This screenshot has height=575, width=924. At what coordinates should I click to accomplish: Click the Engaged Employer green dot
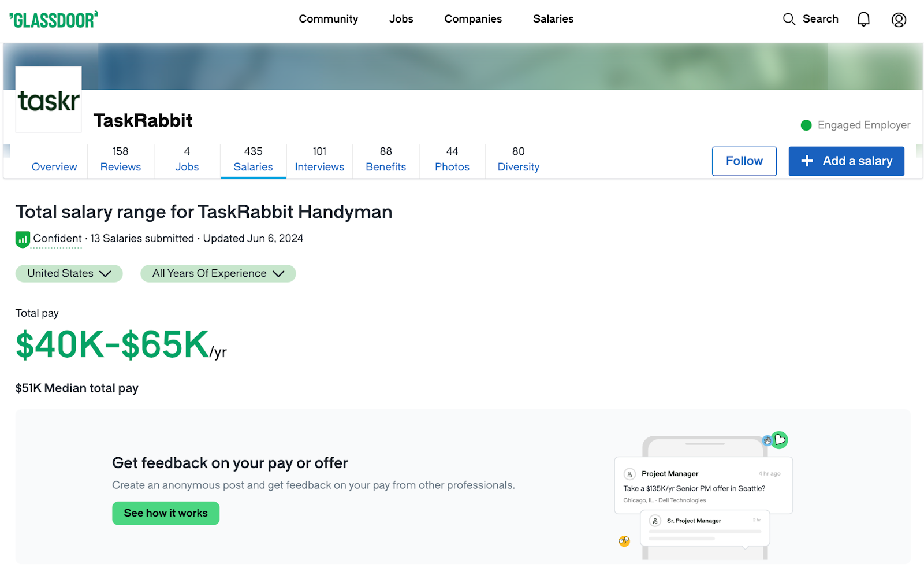pyautogui.click(x=806, y=125)
